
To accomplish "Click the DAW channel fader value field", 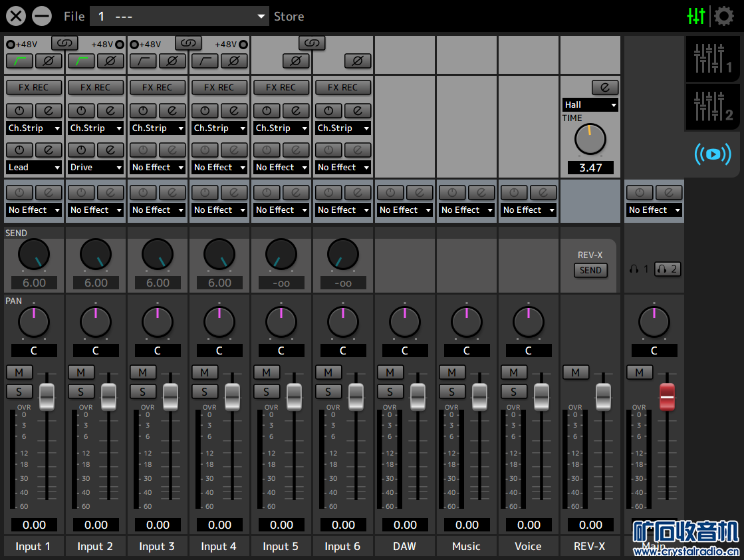I will [405, 525].
